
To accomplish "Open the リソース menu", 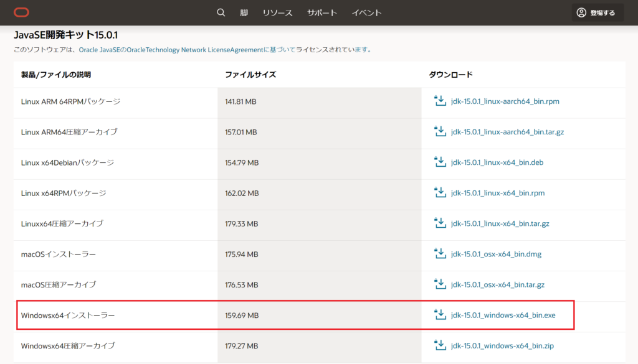I will (x=277, y=12).
